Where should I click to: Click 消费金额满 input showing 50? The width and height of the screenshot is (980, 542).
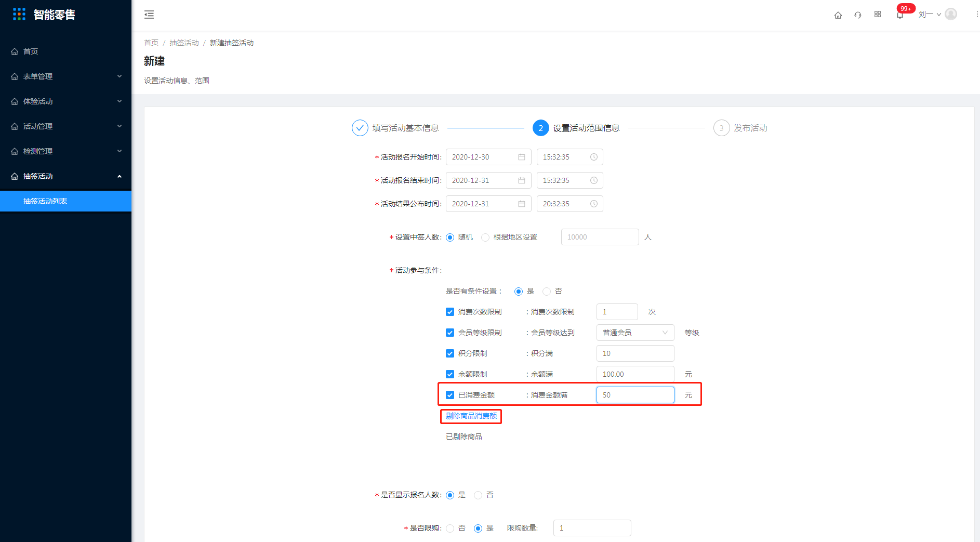(635, 395)
